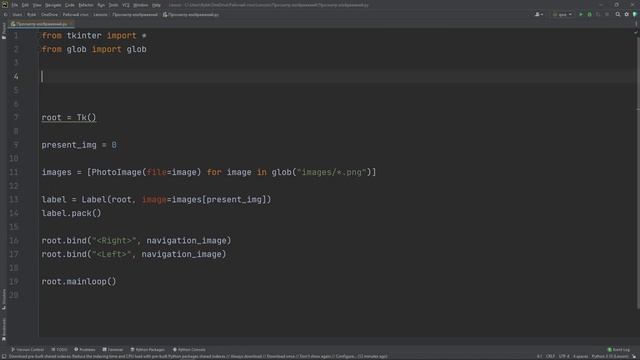Screen dimensions: 640x360
Task: Open the Refactor menu
Action: pos(86,5)
